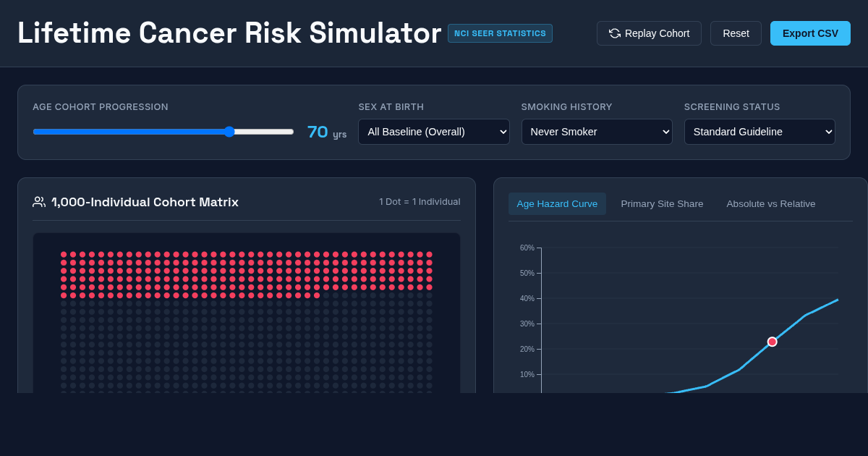
Task: Click the Age Cohort Progression label
Action: point(101,107)
